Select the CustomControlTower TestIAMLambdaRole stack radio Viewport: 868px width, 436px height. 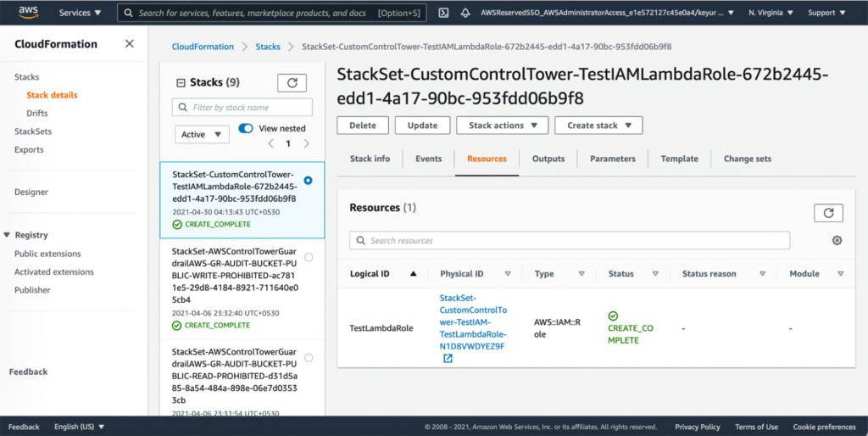[x=309, y=181]
